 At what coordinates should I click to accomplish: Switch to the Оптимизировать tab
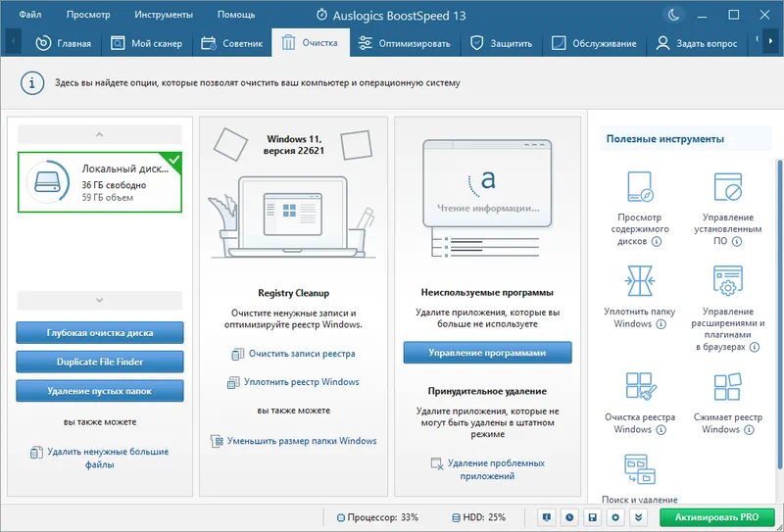coord(405,43)
